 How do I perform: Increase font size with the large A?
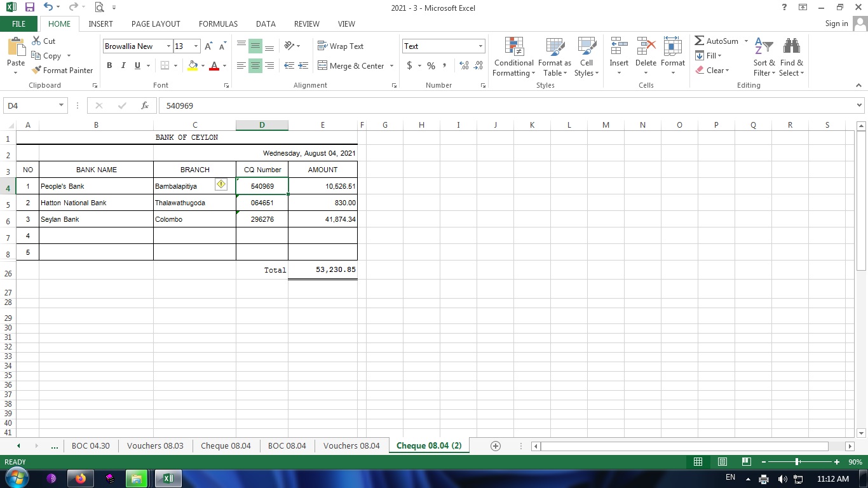coord(208,46)
